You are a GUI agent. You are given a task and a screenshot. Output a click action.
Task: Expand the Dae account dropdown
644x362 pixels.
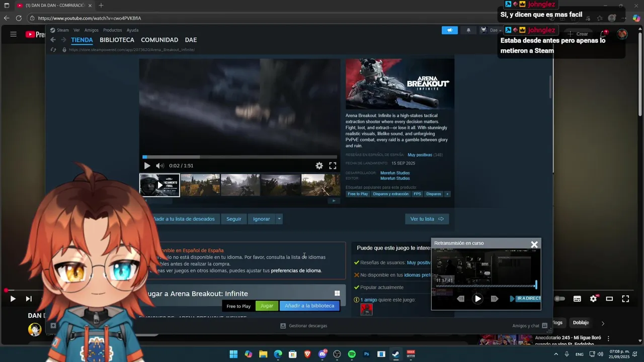(491, 30)
